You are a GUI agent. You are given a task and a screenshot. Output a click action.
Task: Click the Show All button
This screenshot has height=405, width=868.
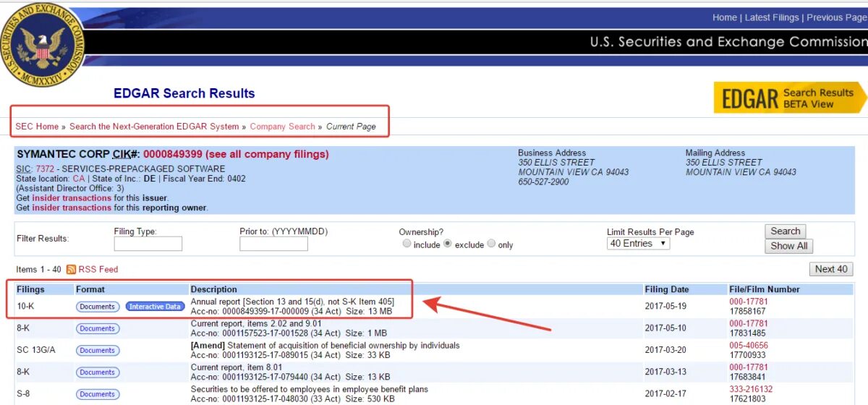(x=788, y=246)
